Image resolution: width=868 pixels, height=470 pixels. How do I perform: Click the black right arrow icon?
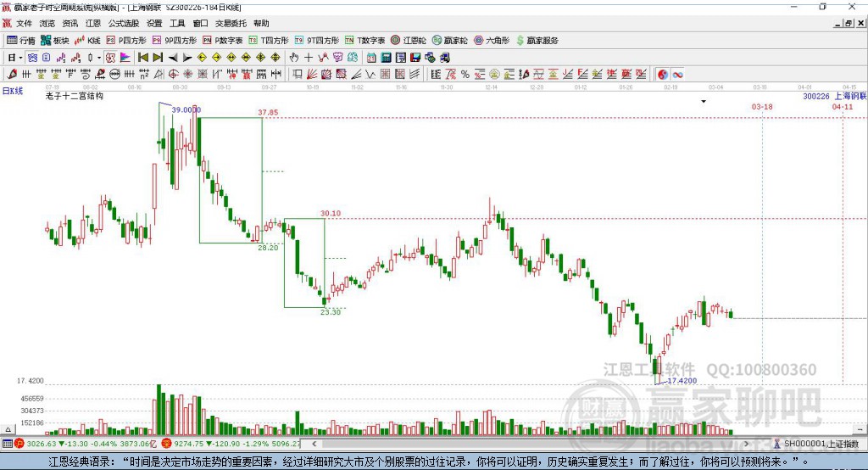click(x=187, y=58)
